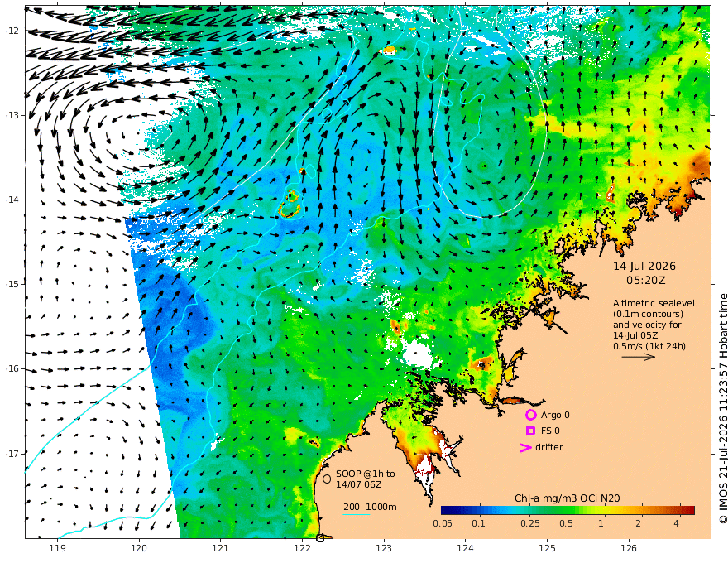The image size is (728, 563).
Task: Click the '(0.1m contours)' text
Action: [x=648, y=314]
